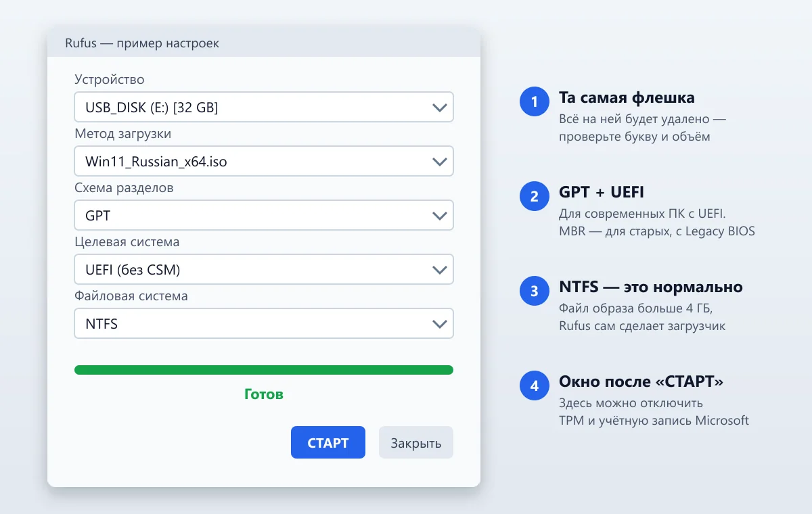Image resolution: width=812 pixels, height=514 pixels.
Task: Click the text MBR — для старых, с Legacy BIOS
Action: pyautogui.click(x=657, y=231)
